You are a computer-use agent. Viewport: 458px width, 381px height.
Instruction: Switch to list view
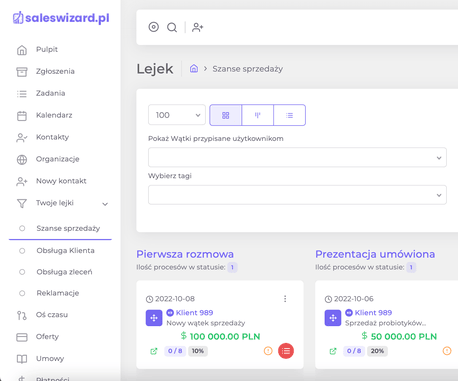289,115
